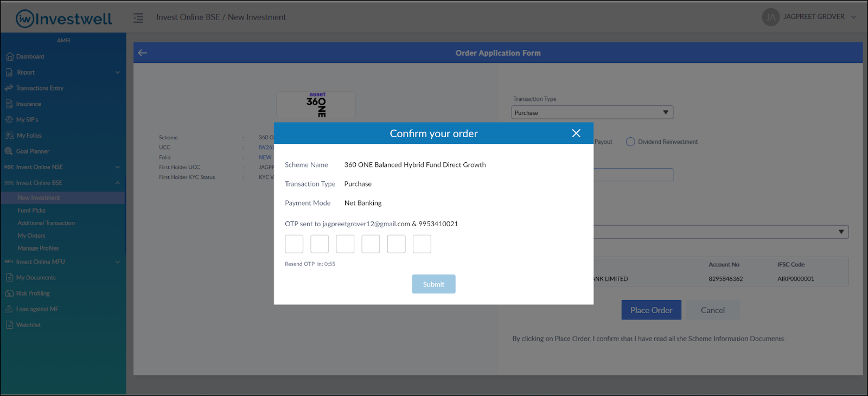Open the Transaction Type Purchase dropdown
This screenshot has height=396, width=868.
click(592, 112)
